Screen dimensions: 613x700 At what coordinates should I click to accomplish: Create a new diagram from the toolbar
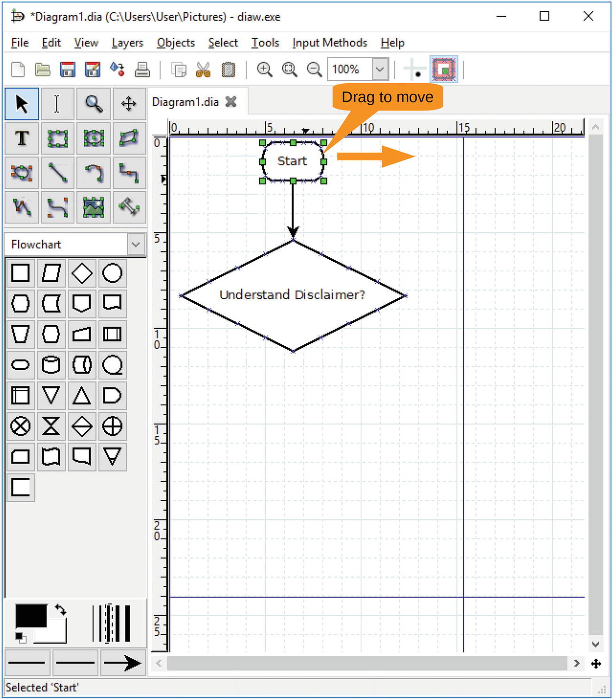[x=18, y=70]
